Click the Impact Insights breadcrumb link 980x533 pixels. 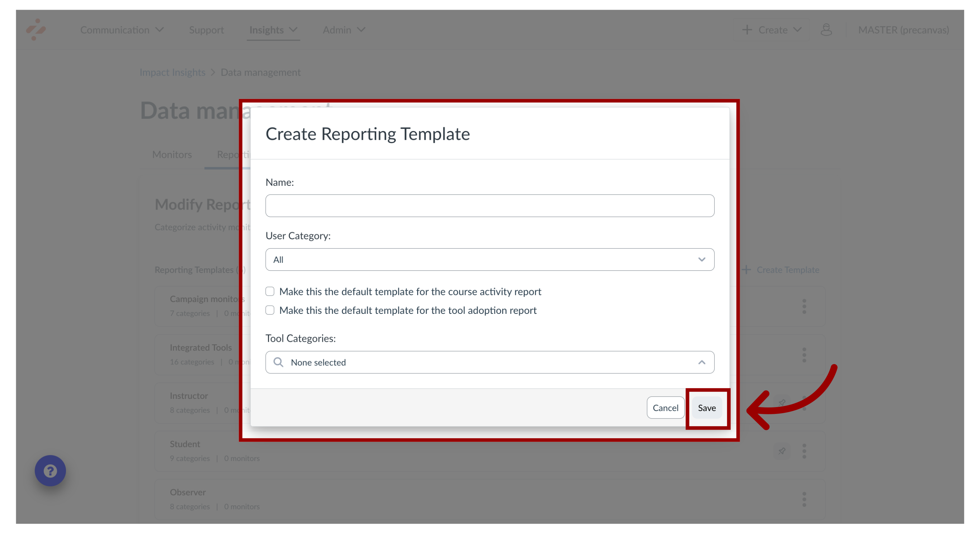[173, 71]
